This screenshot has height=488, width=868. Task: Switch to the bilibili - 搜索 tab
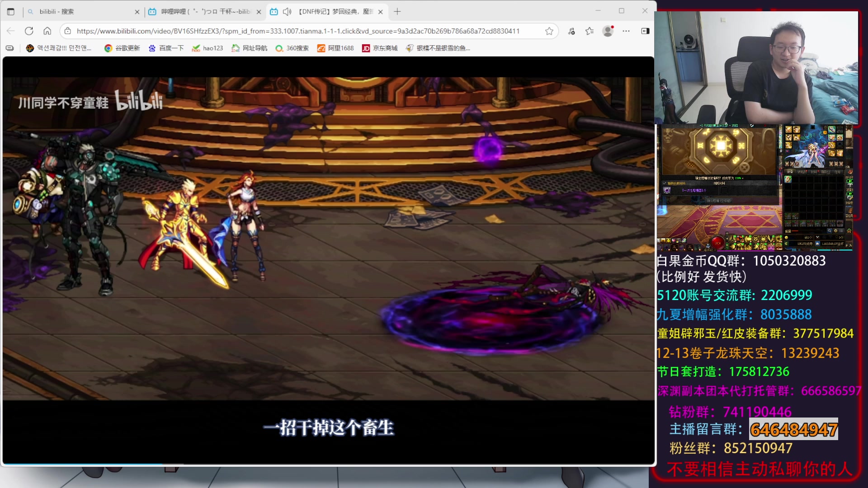[x=84, y=12]
